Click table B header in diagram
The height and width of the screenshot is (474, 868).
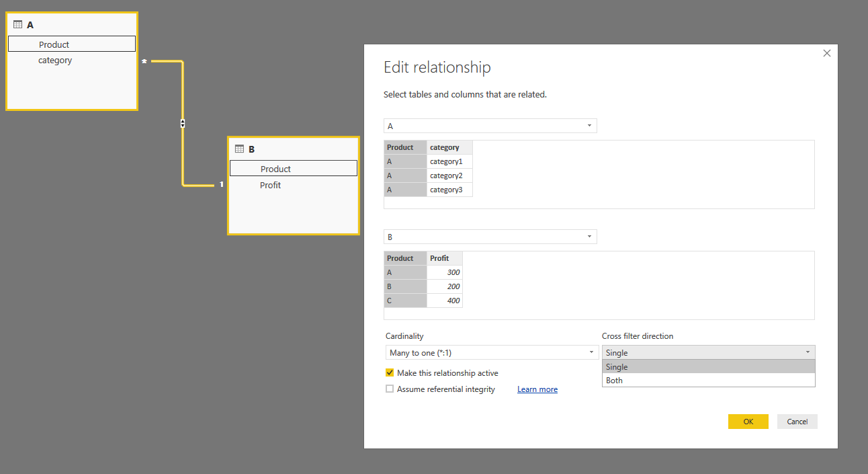click(x=294, y=149)
